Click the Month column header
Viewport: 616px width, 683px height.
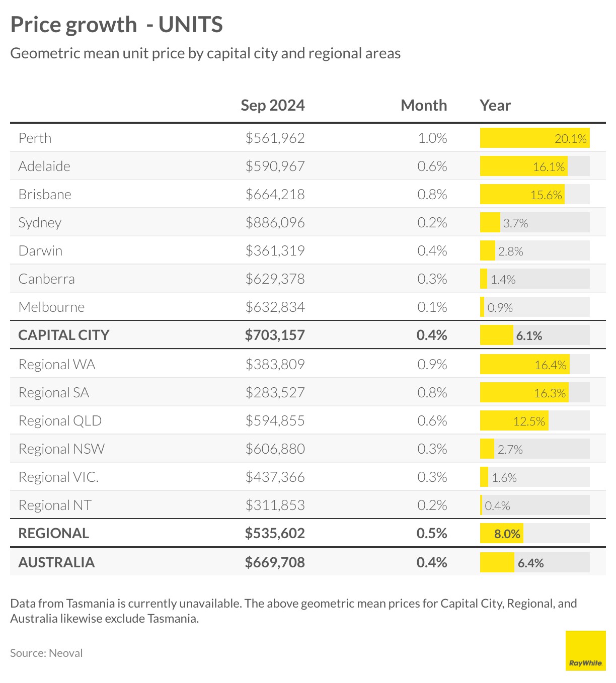point(423,106)
